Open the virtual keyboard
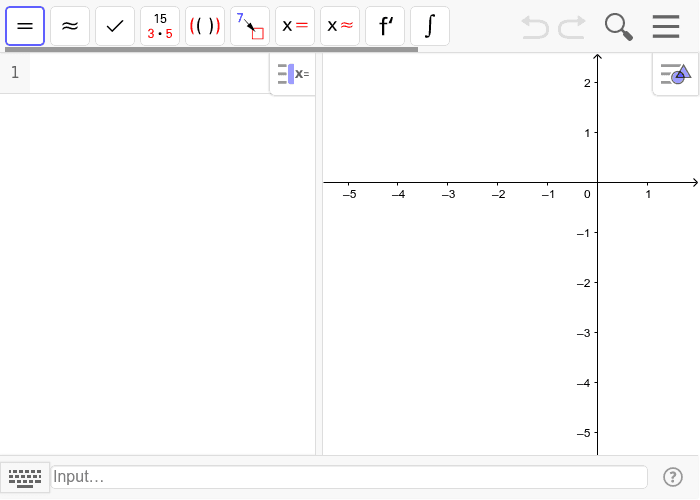700x500 pixels. coord(25,478)
